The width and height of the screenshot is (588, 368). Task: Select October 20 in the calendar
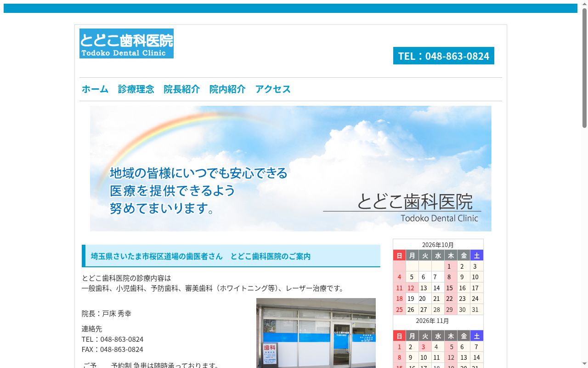click(x=425, y=299)
